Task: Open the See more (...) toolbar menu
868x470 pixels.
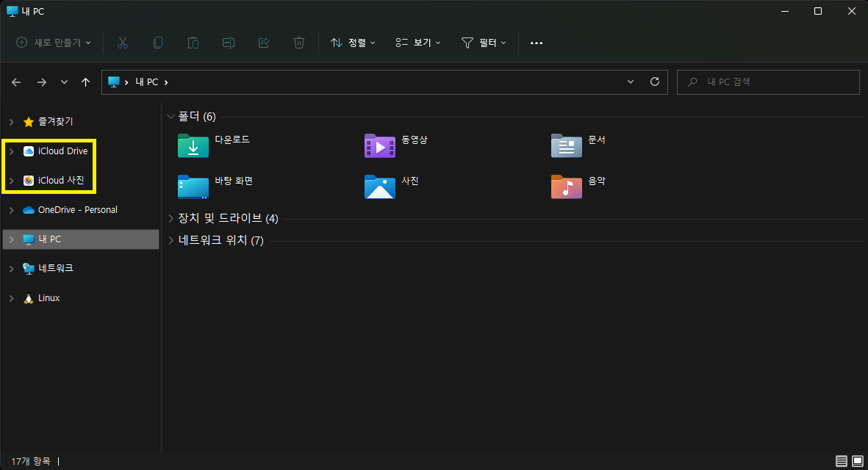Action: 536,43
